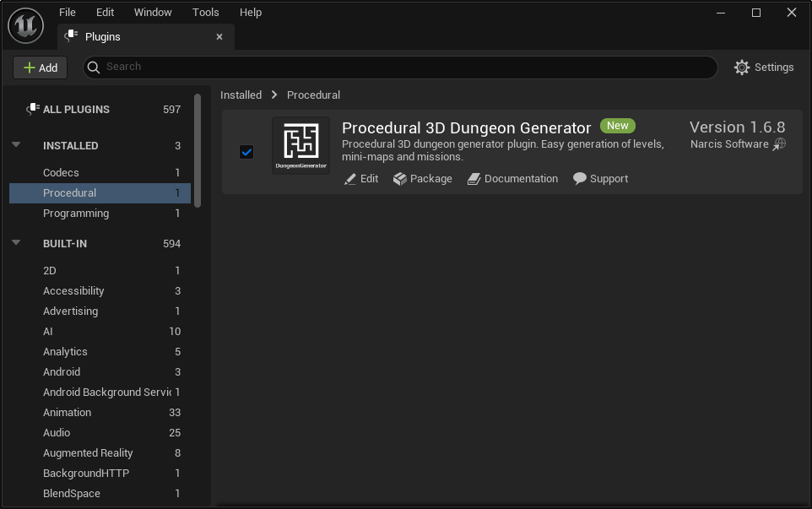Click the Package link text
Viewport: 812px width, 509px height.
[x=430, y=179]
